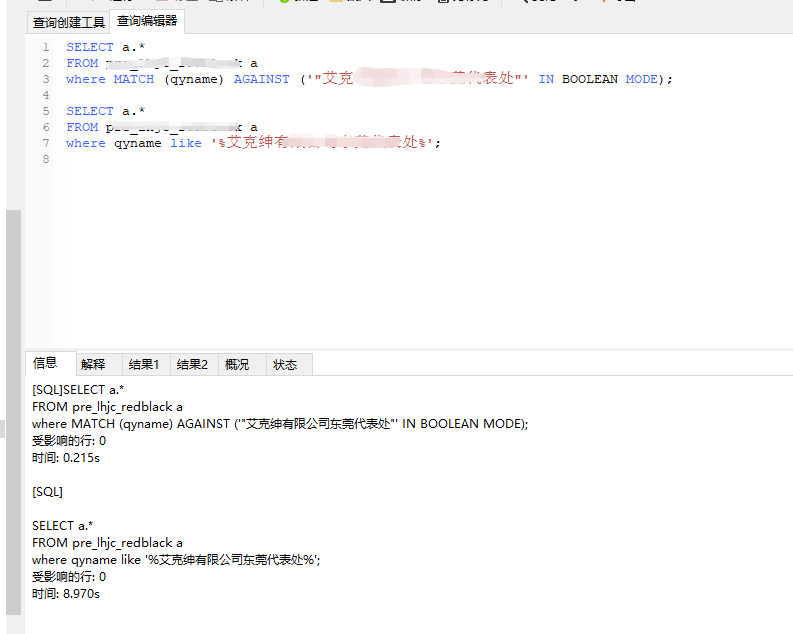
Task: Click the first '受影响的行: 0' message
Action: (x=69, y=441)
